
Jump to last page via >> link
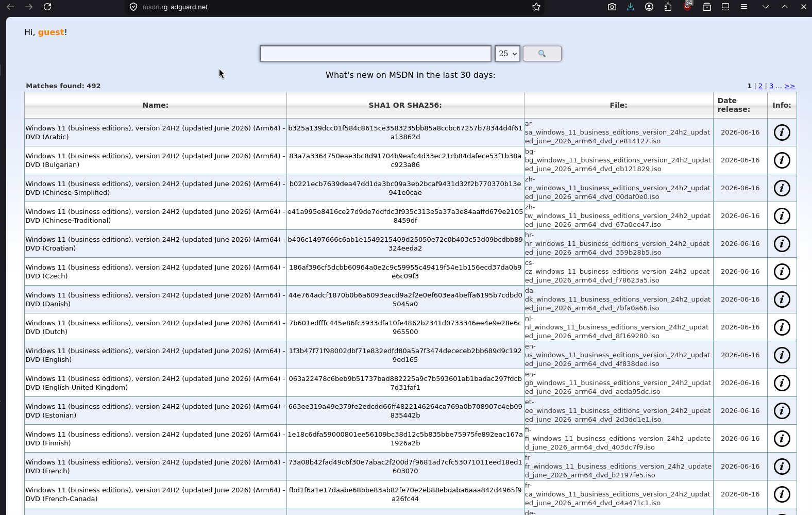[790, 86]
